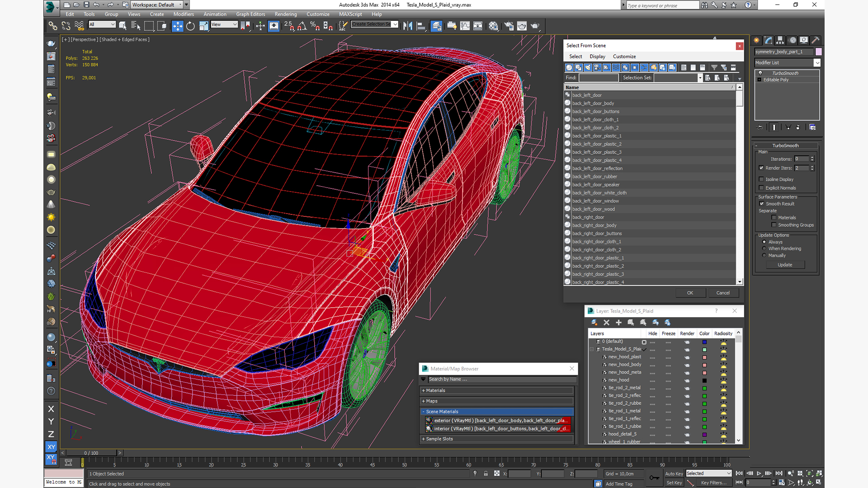Click Play Animation button
The width and height of the screenshot is (868, 488).
759,474
